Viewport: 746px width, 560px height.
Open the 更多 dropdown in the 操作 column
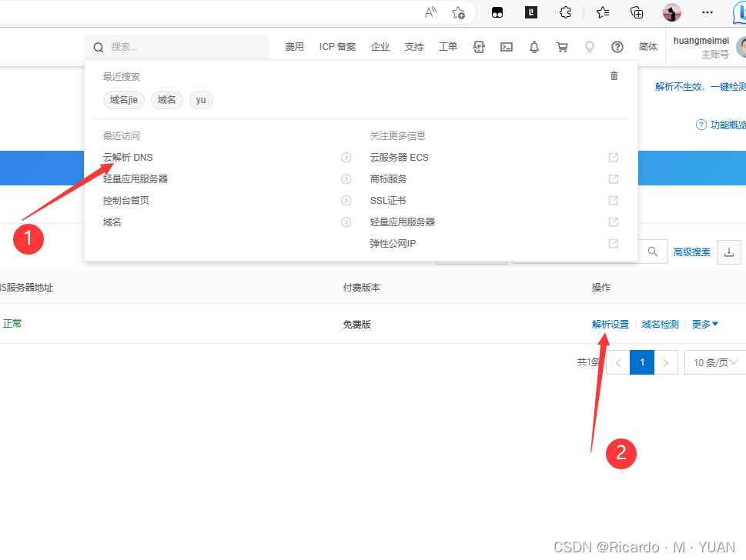click(703, 324)
